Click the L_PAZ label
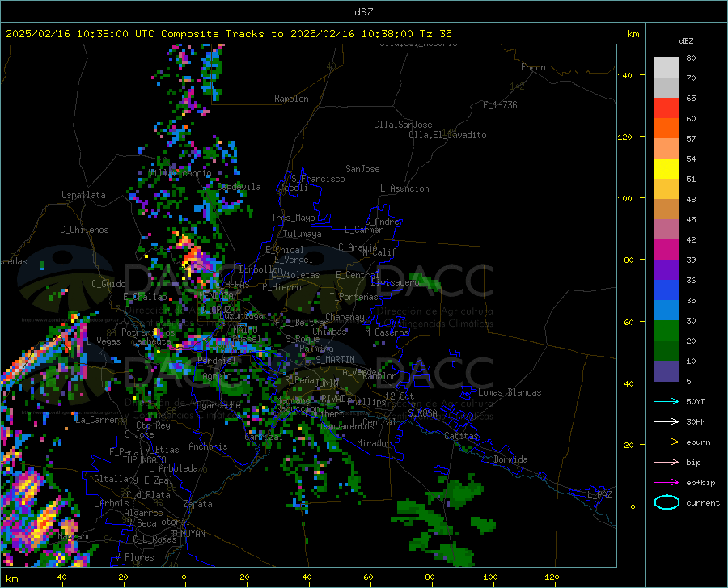 pos(599,495)
